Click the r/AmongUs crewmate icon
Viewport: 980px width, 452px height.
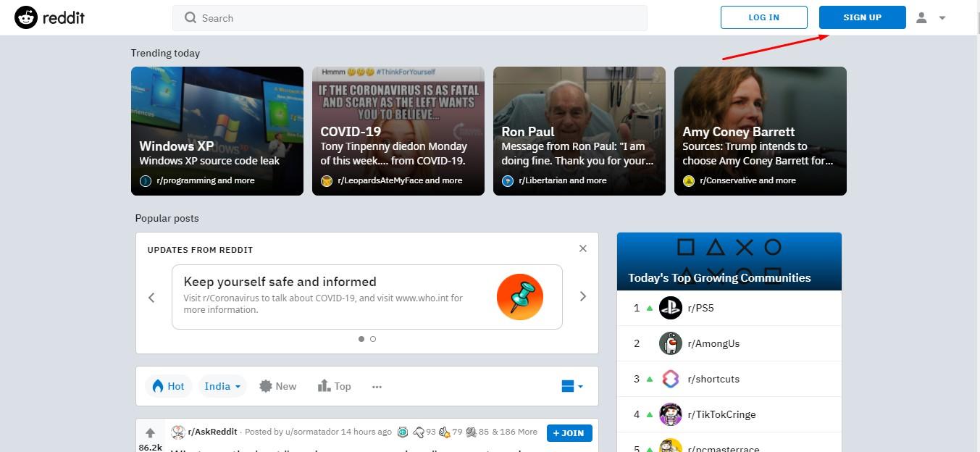[671, 343]
